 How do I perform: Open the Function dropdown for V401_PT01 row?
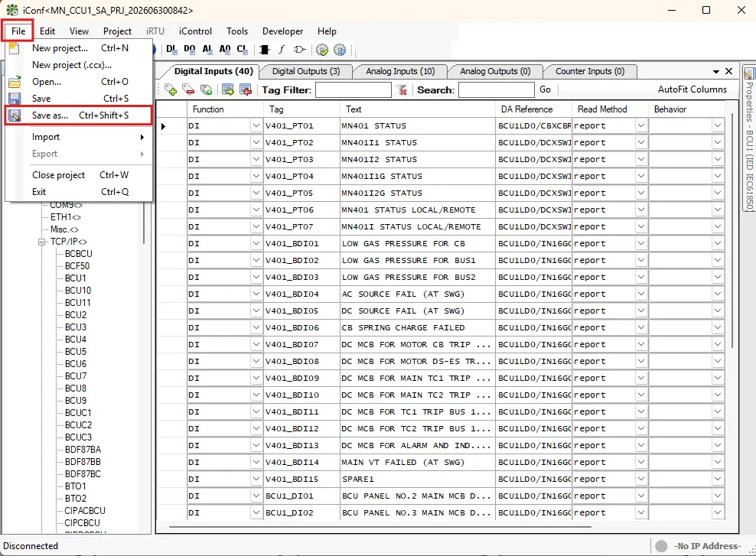(x=256, y=125)
